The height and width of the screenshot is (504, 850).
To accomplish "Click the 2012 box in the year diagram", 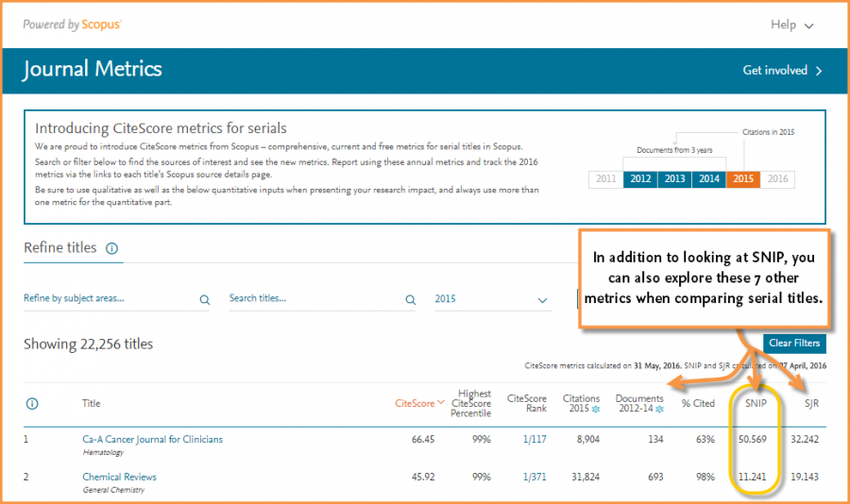I will click(640, 178).
